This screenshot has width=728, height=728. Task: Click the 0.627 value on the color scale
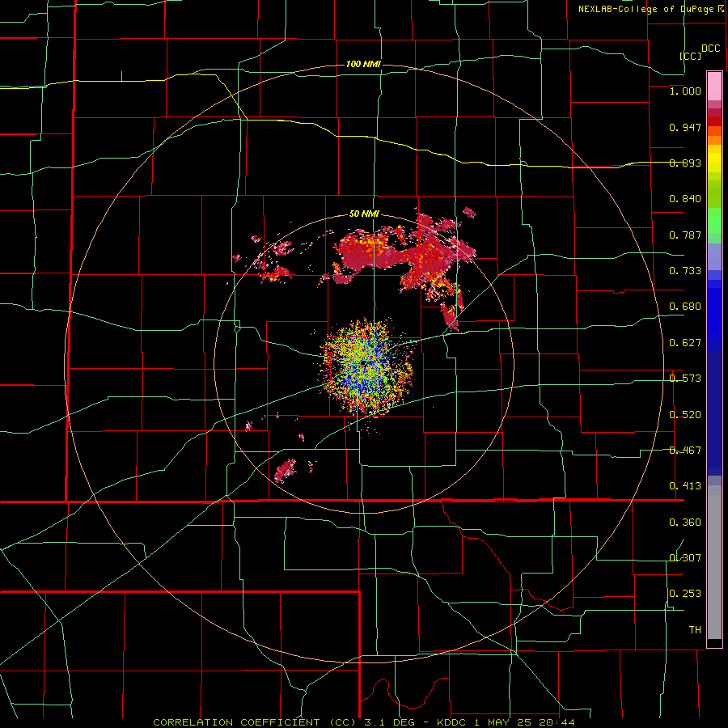tap(685, 343)
